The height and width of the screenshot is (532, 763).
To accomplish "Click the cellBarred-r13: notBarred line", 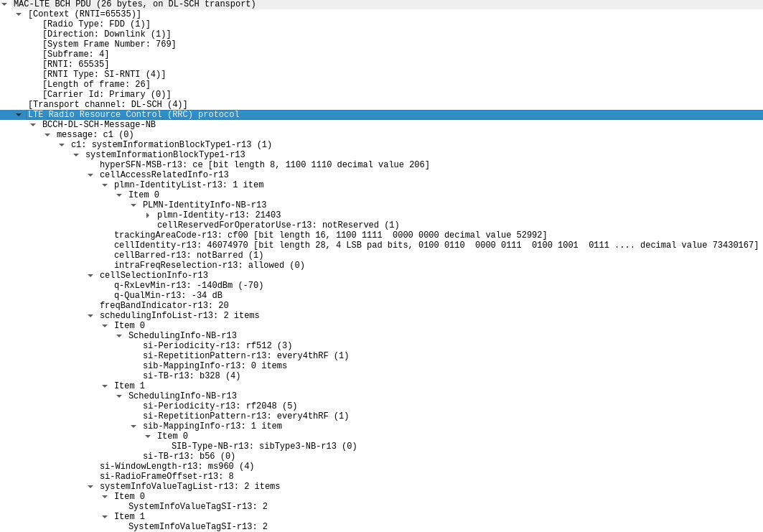I will pos(189,256).
